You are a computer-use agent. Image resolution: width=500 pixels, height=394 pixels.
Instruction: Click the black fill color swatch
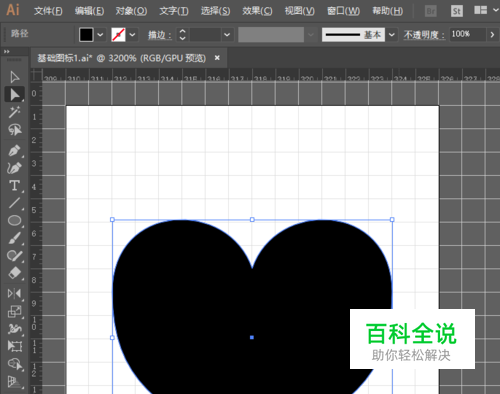point(86,34)
